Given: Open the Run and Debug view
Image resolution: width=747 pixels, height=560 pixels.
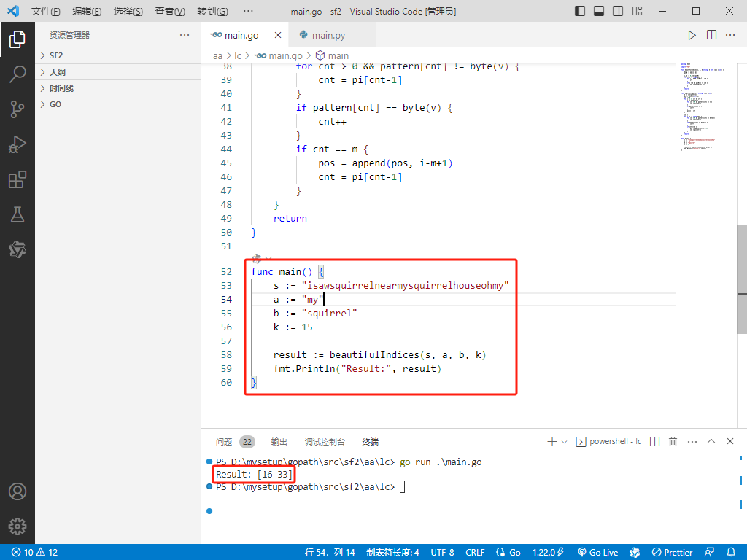Looking at the screenshot, I should [18, 144].
